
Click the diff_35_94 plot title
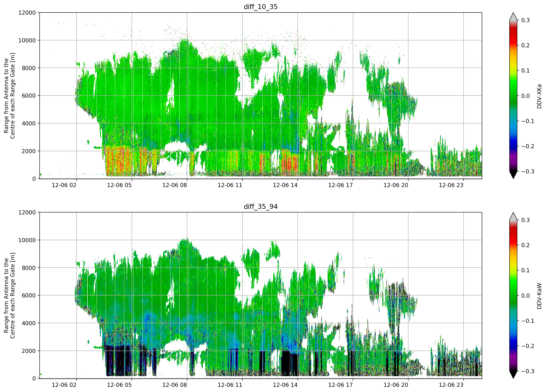[x=261, y=207]
